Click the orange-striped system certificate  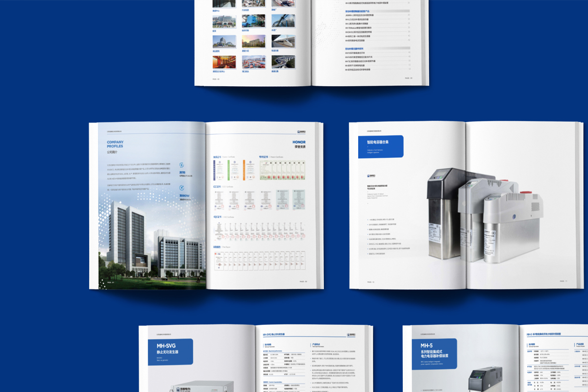(x=245, y=170)
